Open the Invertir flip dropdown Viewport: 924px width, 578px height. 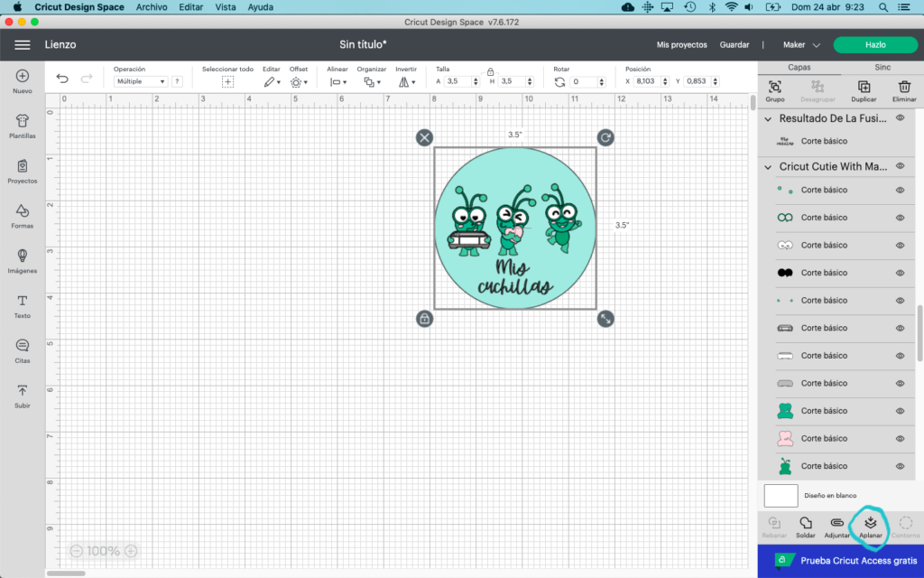point(407,82)
